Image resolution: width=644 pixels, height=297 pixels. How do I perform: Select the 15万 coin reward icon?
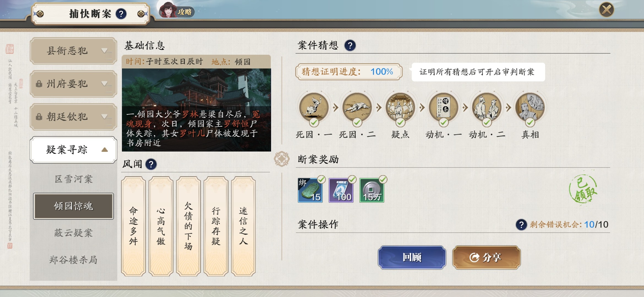(372, 190)
